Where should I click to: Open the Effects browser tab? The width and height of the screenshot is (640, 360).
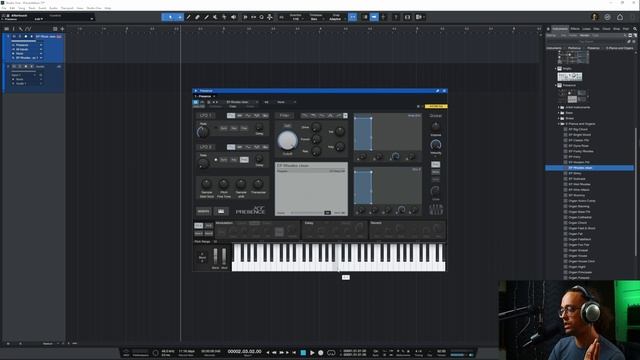(x=575, y=29)
